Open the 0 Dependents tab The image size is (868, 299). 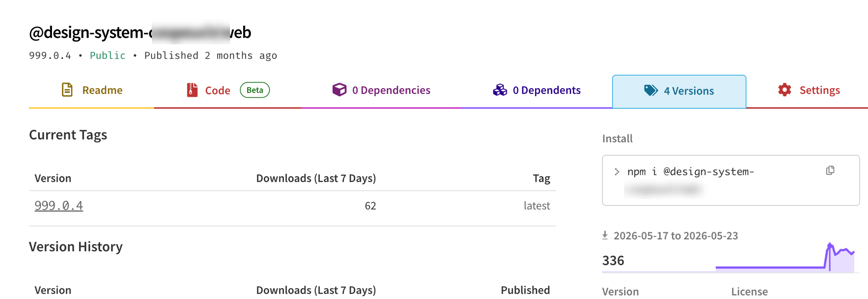point(536,90)
